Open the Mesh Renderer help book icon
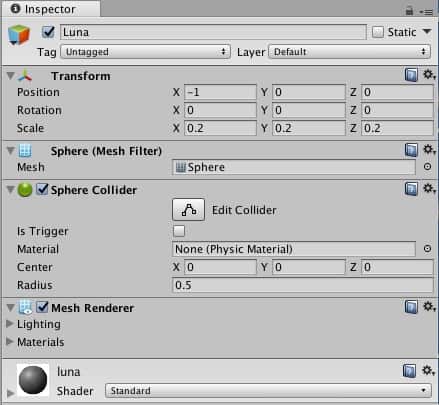439x405 pixels. pos(411,307)
